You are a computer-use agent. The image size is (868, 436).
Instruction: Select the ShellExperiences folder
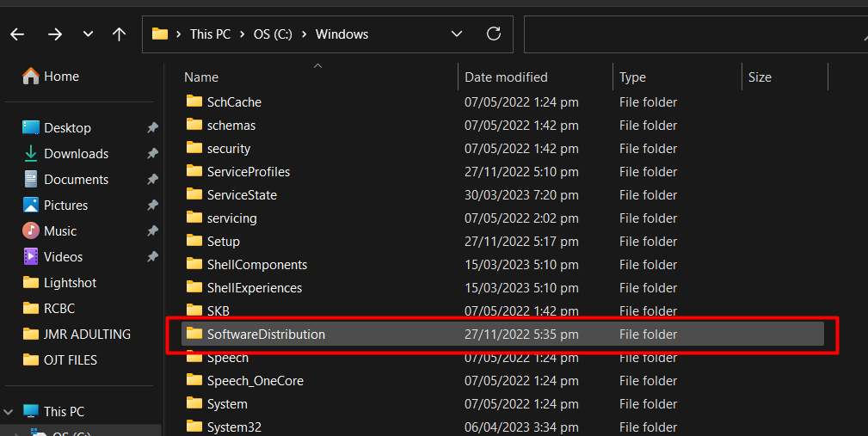click(502, 288)
